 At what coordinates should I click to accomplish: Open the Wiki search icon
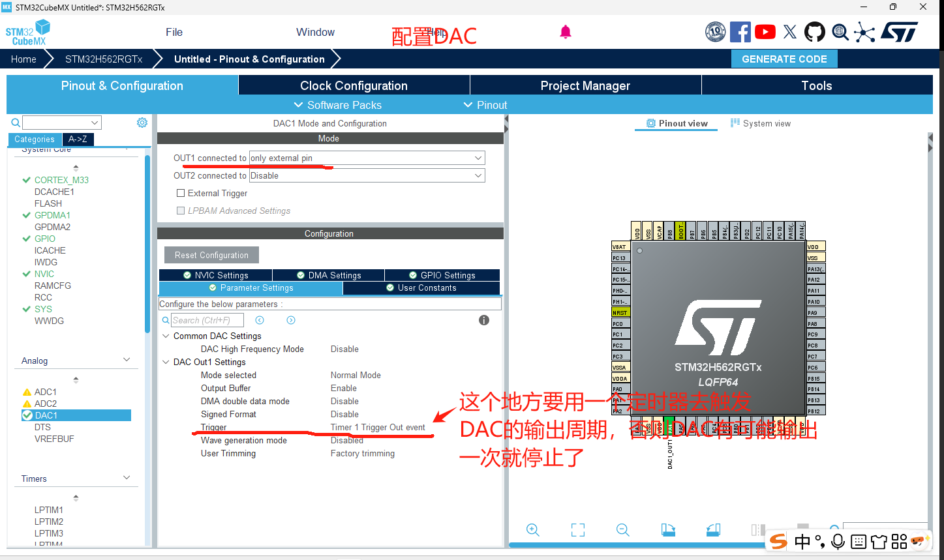[x=840, y=31]
